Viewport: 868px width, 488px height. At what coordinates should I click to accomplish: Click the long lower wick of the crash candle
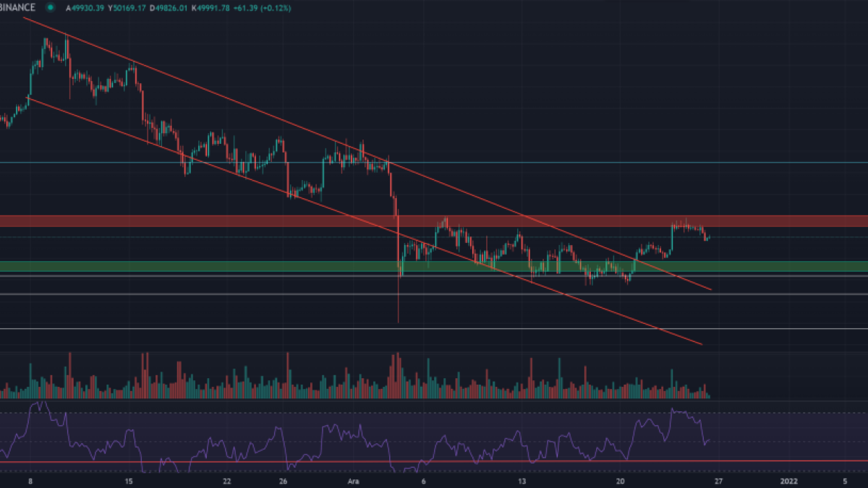point(399,304)
